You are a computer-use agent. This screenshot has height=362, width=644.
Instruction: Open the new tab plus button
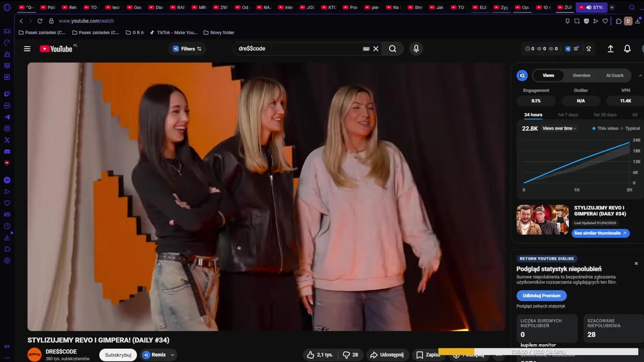pyautogui.click(x=612, y=8)
